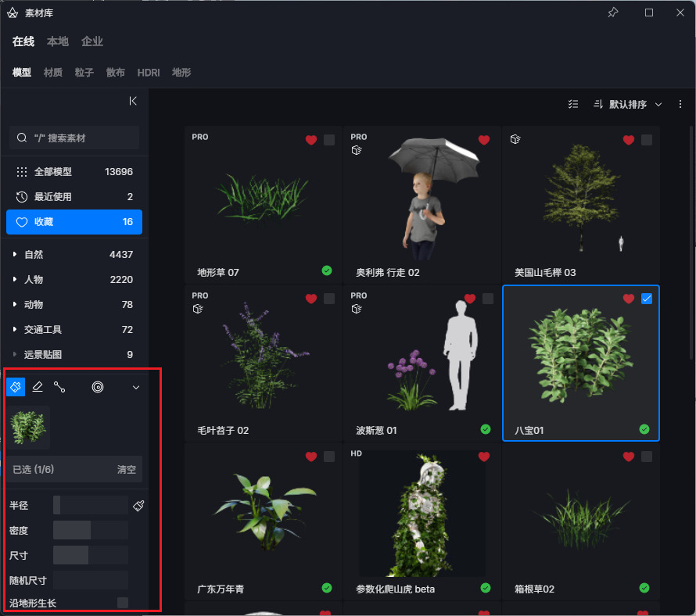
Task: Unfavorite the 地形草 07 heart icon
Action: (311, 140)
